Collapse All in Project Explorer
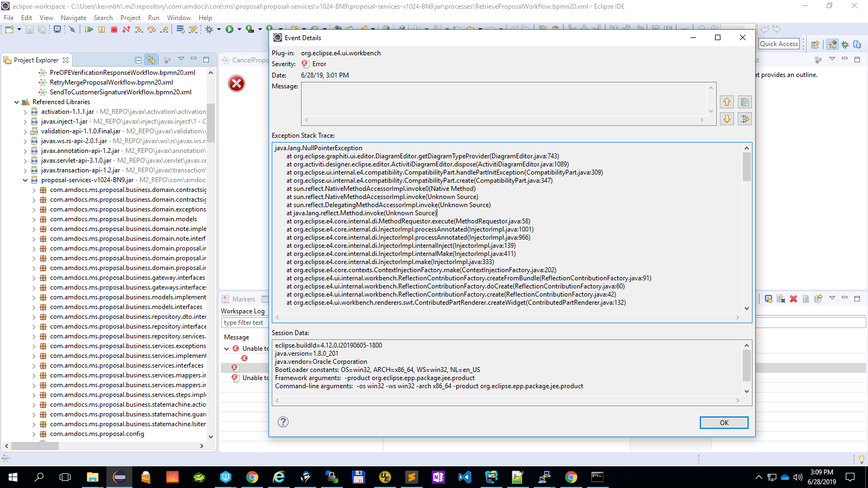 point(138,60)
